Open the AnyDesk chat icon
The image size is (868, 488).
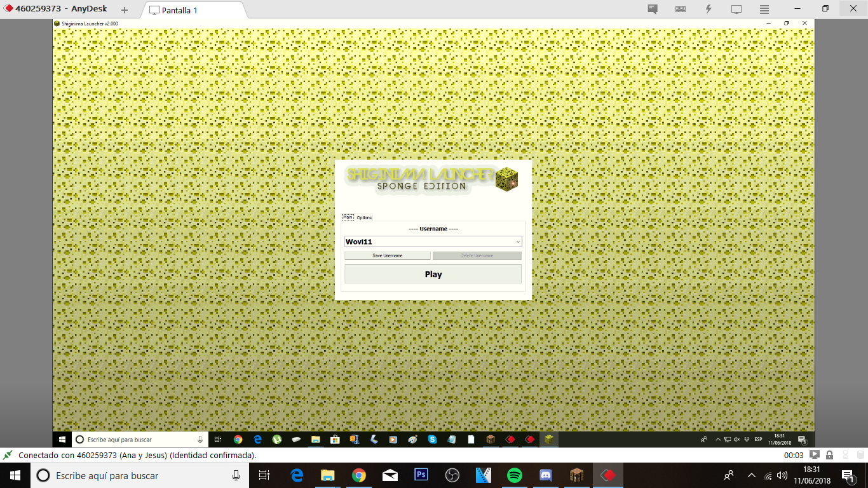(653, 9)
